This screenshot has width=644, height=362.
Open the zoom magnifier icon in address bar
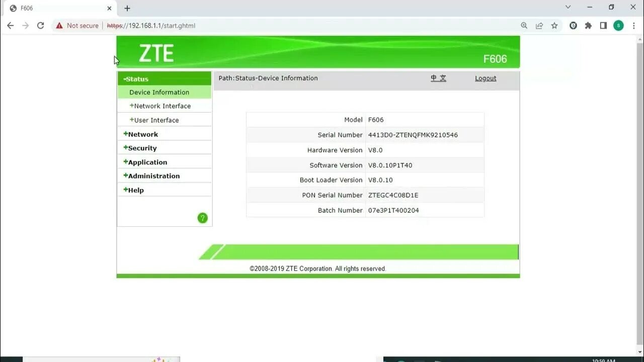coord(524,26)
